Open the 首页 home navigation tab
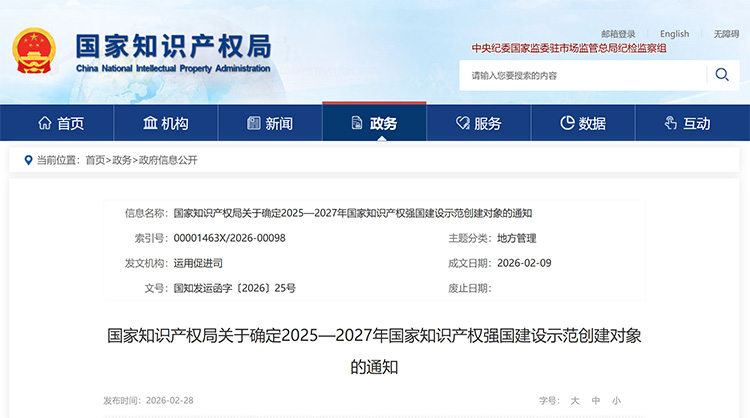The width and height of the screenshot is (750, 418). (60, 123)
